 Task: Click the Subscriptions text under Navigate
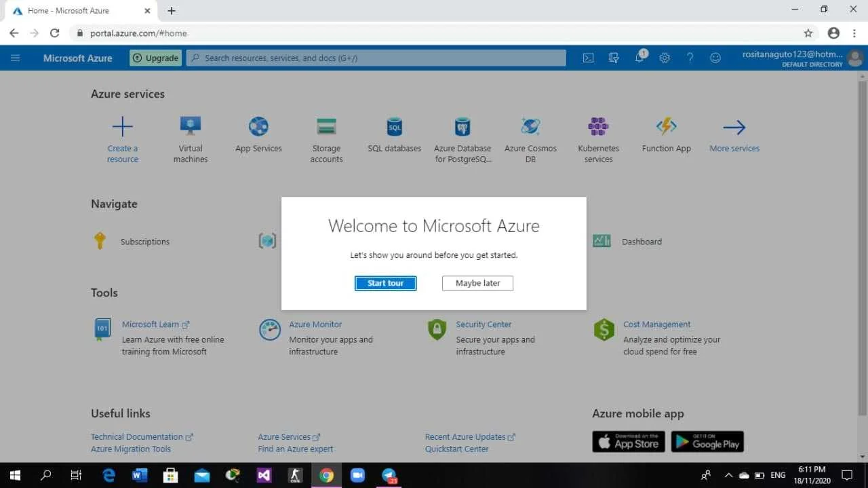145,242
